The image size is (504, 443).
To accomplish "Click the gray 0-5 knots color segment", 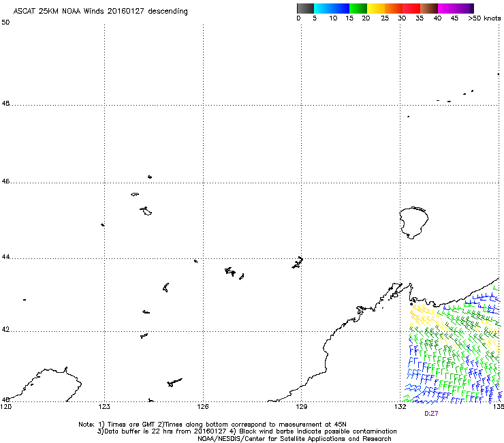I will [x=305, y=8].
